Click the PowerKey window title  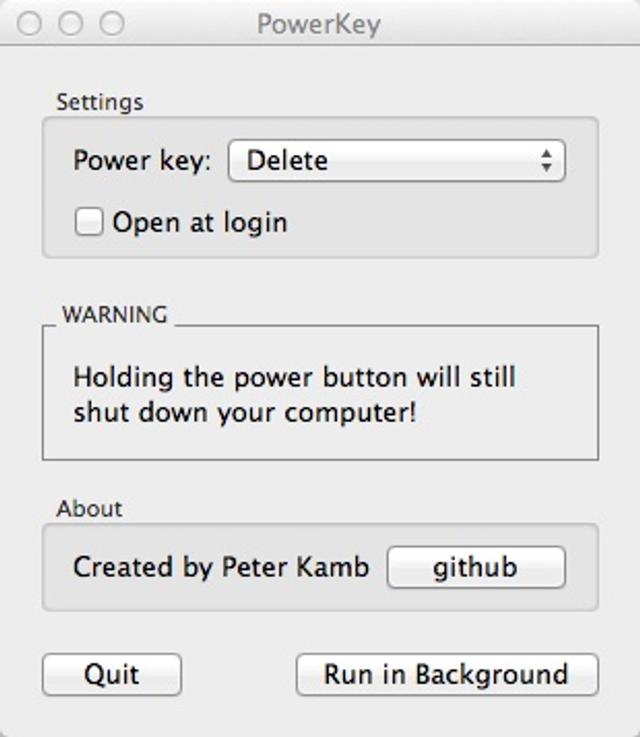319,23
